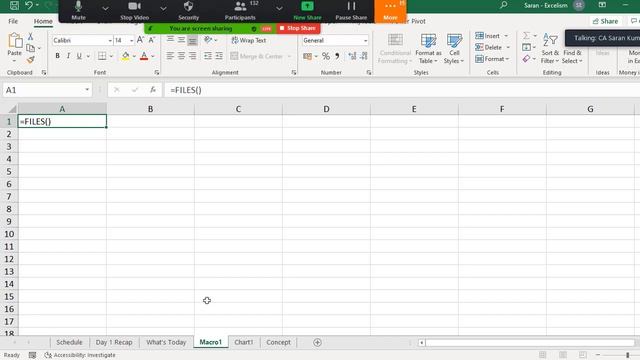
Task: Center text horizontally in cell
Action: 181,56
